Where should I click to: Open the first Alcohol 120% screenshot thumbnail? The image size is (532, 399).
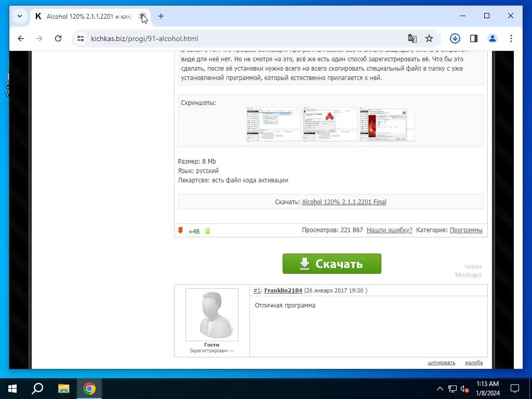(274, 124)
